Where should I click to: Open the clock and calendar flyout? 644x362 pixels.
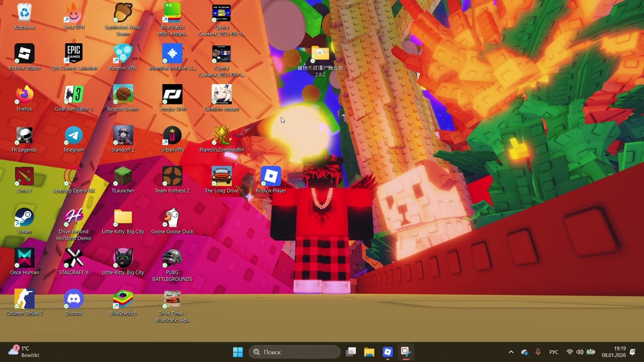614,352
